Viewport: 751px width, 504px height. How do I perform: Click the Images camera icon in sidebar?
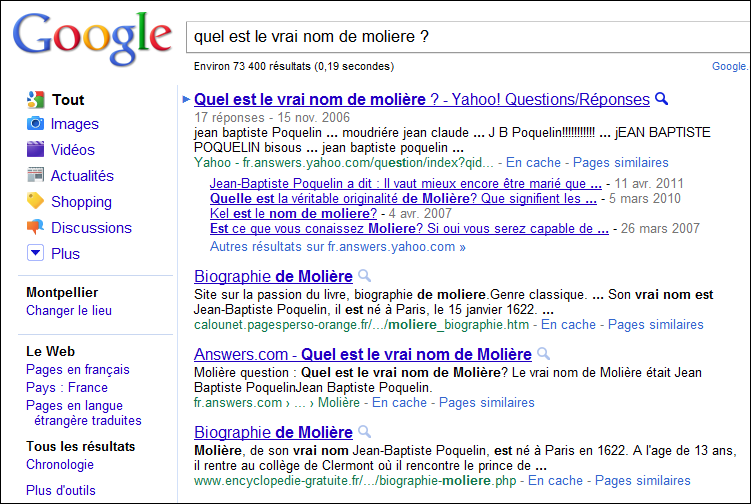pyautogui.click(x=35, y=124)
